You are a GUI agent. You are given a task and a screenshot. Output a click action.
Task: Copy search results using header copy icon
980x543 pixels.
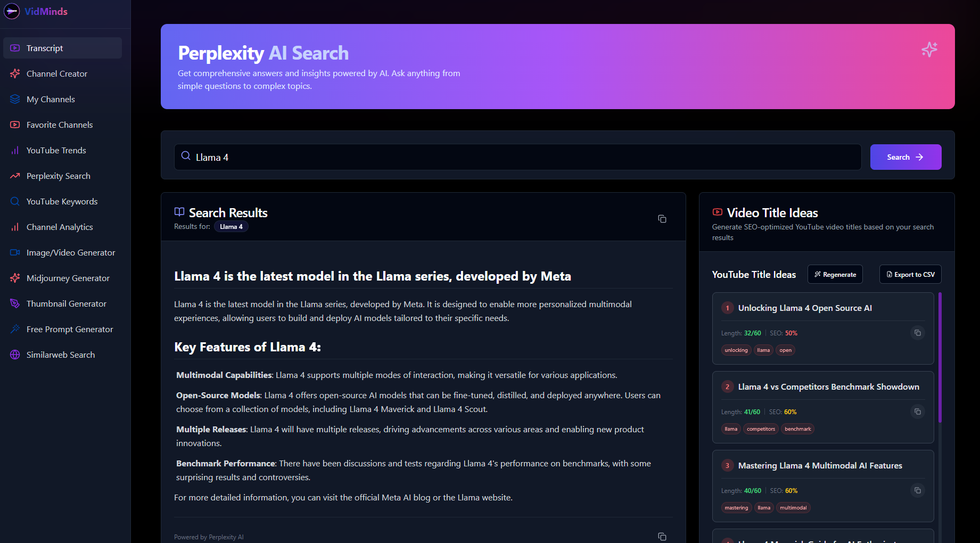(x=662, y=219)
